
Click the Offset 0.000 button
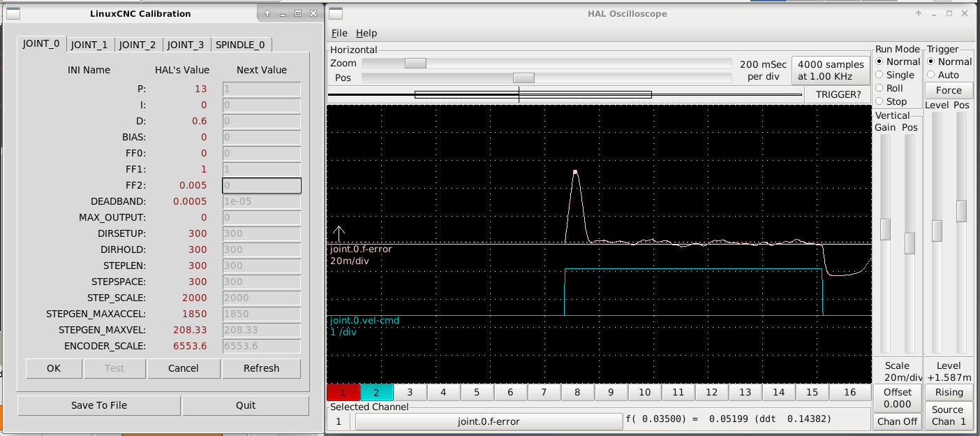click(898, 398)
